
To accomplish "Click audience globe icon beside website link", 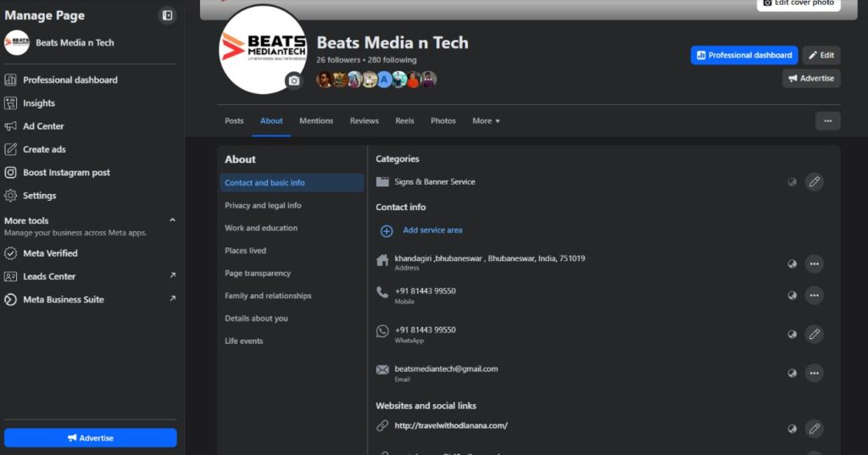I will 792,429.
